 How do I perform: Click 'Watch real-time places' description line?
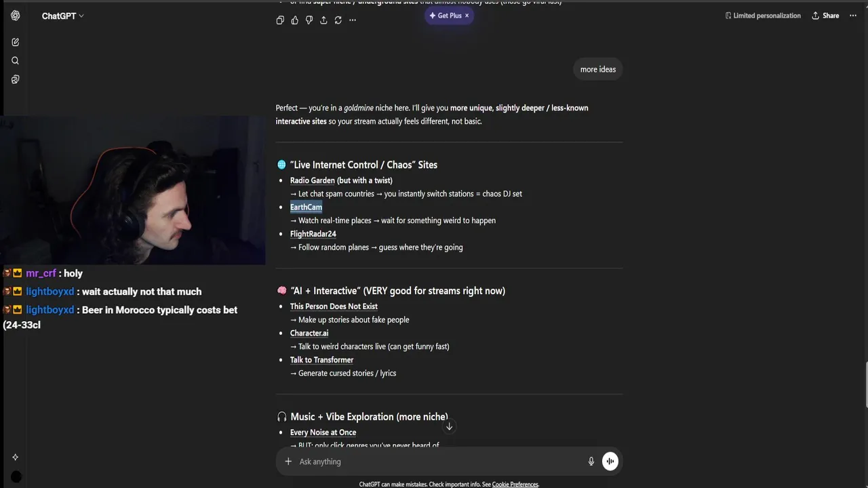(393, 220)
